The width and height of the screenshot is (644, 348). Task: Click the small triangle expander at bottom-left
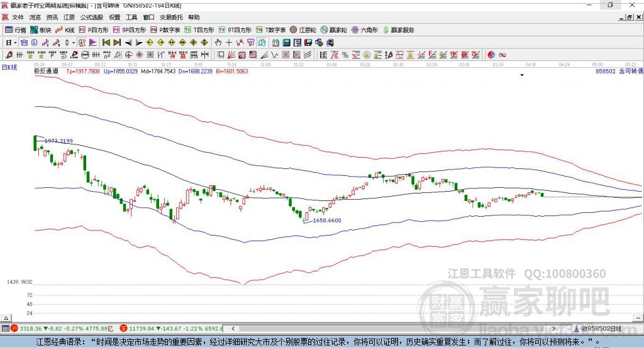coord(6,318)
